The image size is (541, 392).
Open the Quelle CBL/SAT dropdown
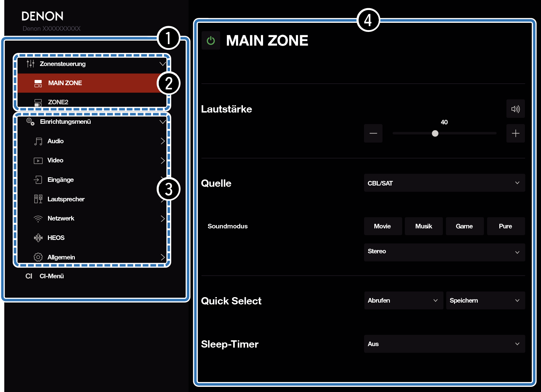coord(444,183)
